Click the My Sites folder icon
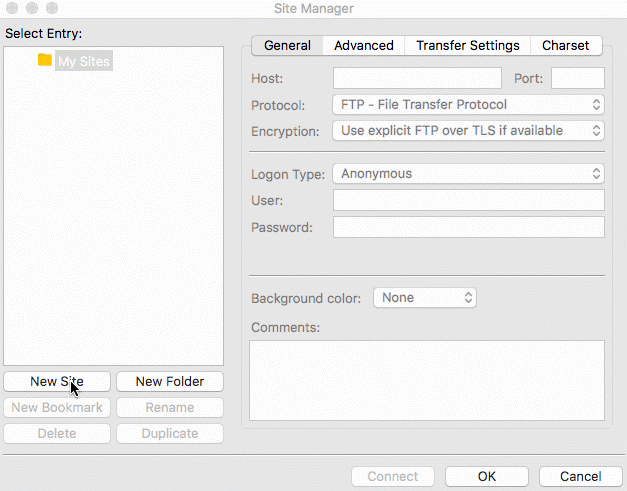Image resolution: width=627 pixels, height=491 pixels. tap(45, 60)
